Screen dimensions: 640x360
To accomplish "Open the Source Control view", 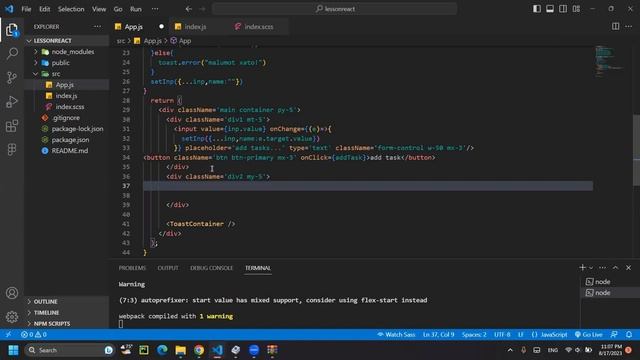I will point(12,78).
